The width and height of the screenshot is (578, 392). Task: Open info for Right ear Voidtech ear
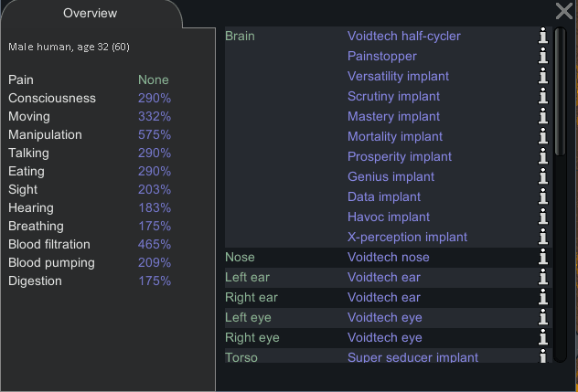[543, 298]
